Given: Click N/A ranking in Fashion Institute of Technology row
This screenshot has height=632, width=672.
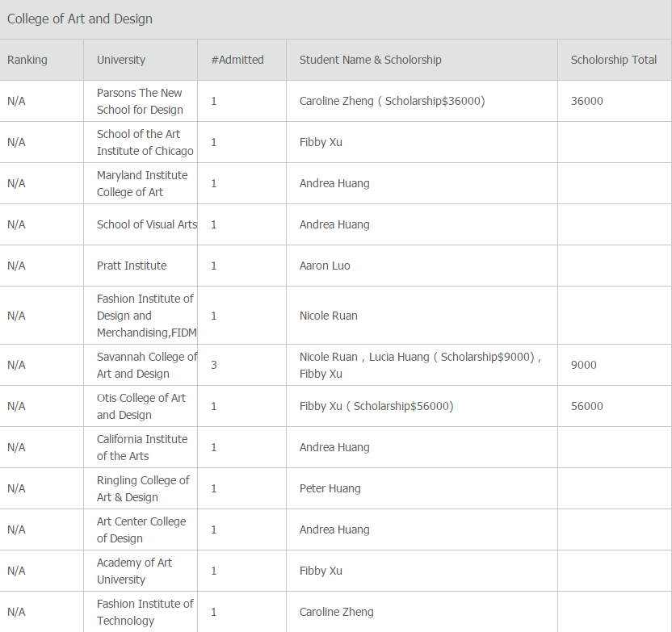Looking at the screenshot, I should coord(16,612).
